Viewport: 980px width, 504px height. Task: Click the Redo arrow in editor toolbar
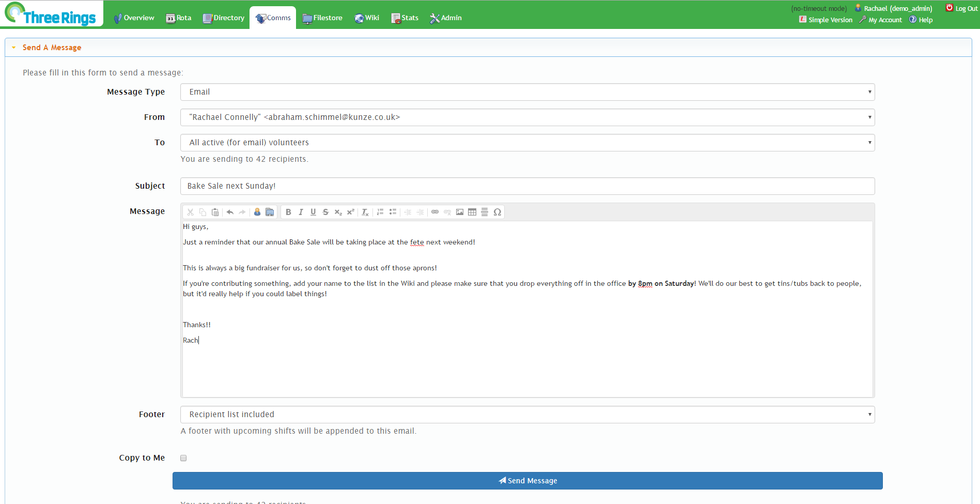pyautogui.click(x=242, y=212)
